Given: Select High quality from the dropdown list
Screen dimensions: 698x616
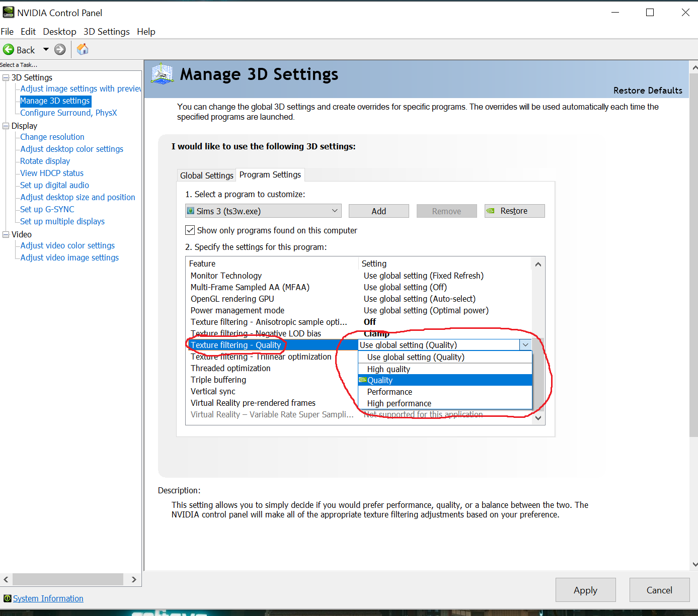Looking at the screenshot, I should click(445, 369).
